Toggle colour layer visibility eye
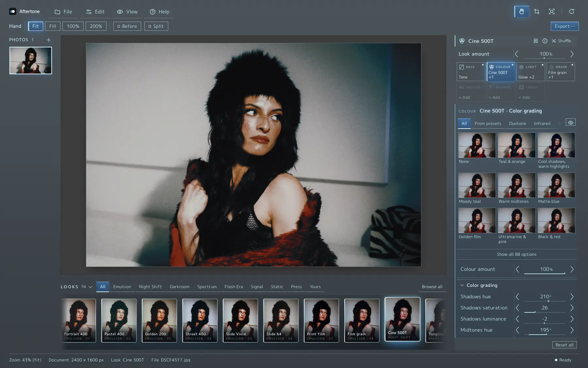 click(x=570, y=122)
